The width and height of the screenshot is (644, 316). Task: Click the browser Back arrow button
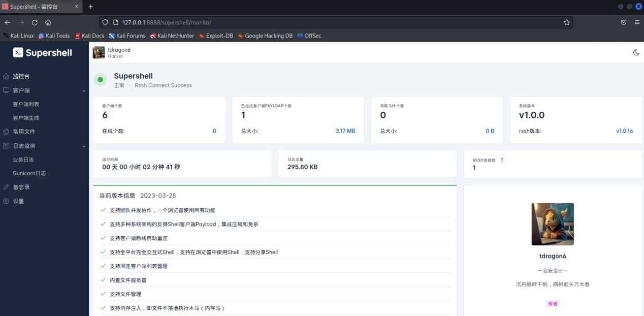pyautogui.click(x=8, y=22)
